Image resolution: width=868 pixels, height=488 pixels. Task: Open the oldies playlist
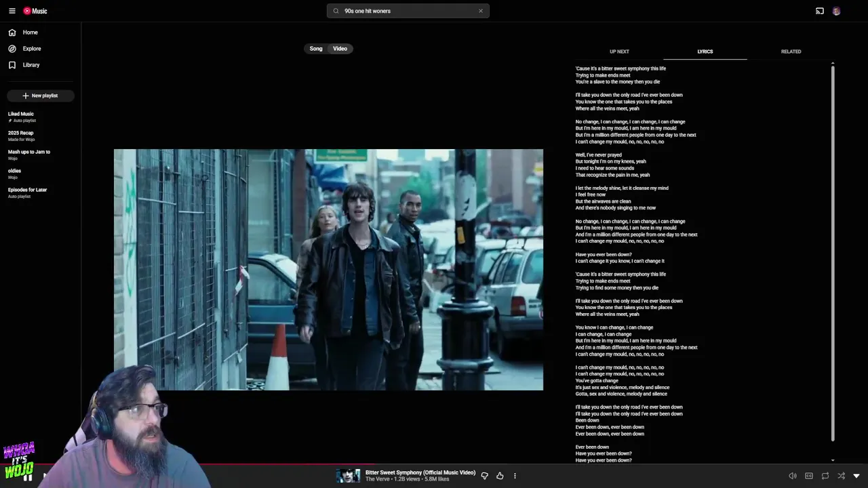14,171
